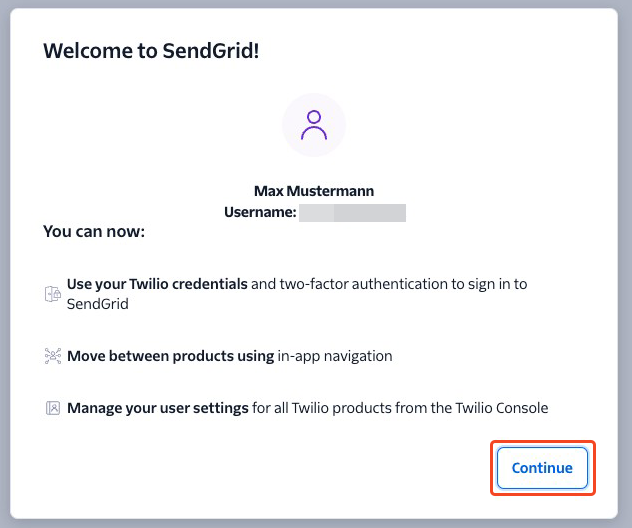Click the Username: label
Image resolution: width=632 pixels, height=528 pixels.
coord(260,212)
